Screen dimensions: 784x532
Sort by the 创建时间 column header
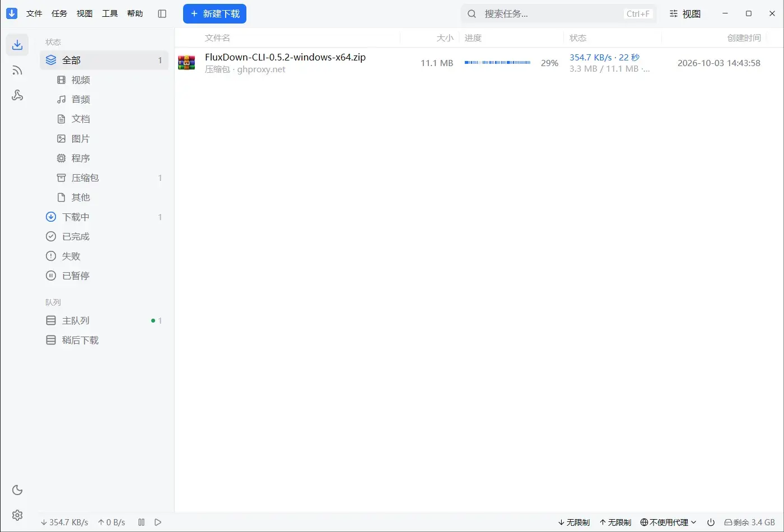[x=744, y=38]
